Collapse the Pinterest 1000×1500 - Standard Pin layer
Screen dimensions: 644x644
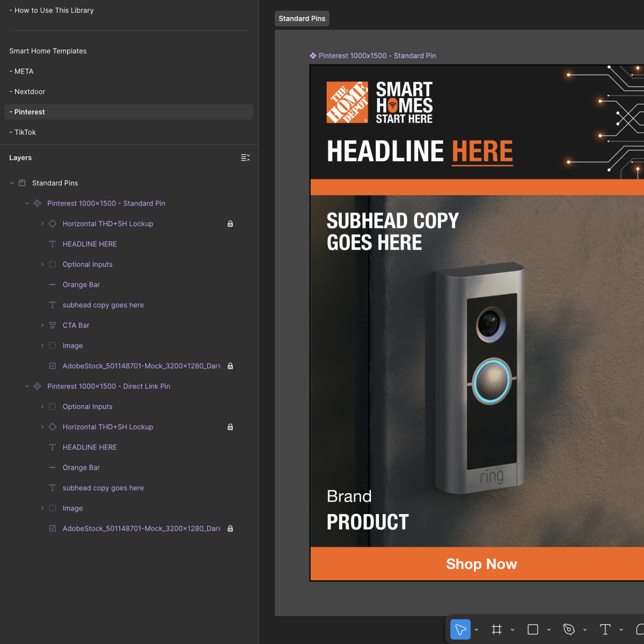[x=27, y=203]
